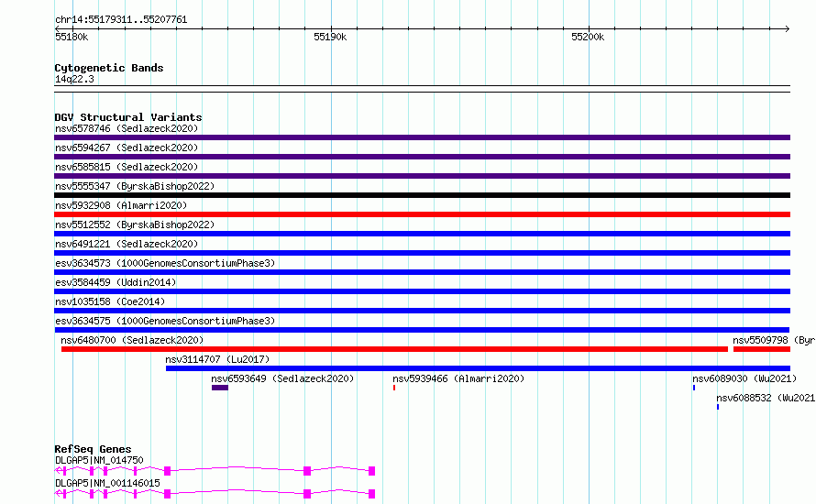Screen dimensions: 816x504
Task: Click the tiny red mark under nsv5939466
Action: click(394, 388)
